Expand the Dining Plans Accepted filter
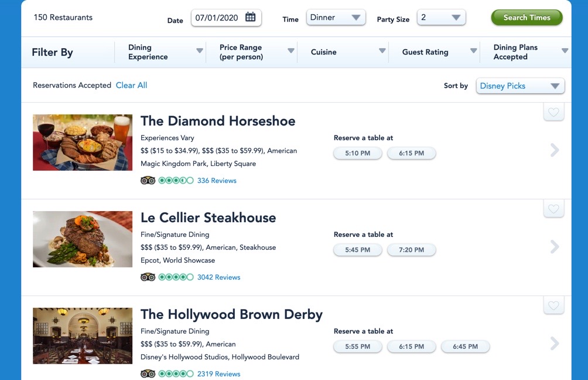Image resolution: width=588 pixels, height=380 pixels. coord(526,52)
